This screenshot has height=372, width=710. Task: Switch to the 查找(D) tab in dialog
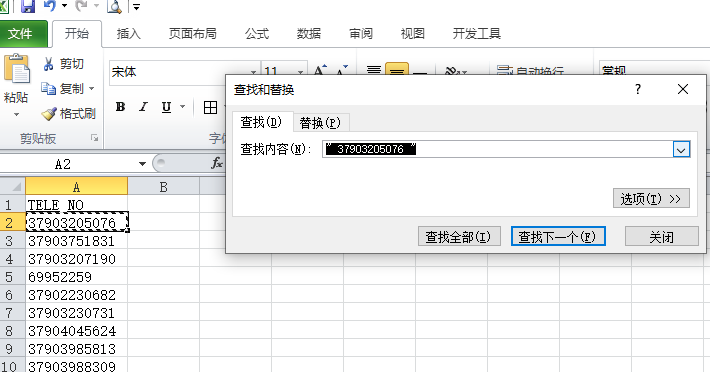261,122
